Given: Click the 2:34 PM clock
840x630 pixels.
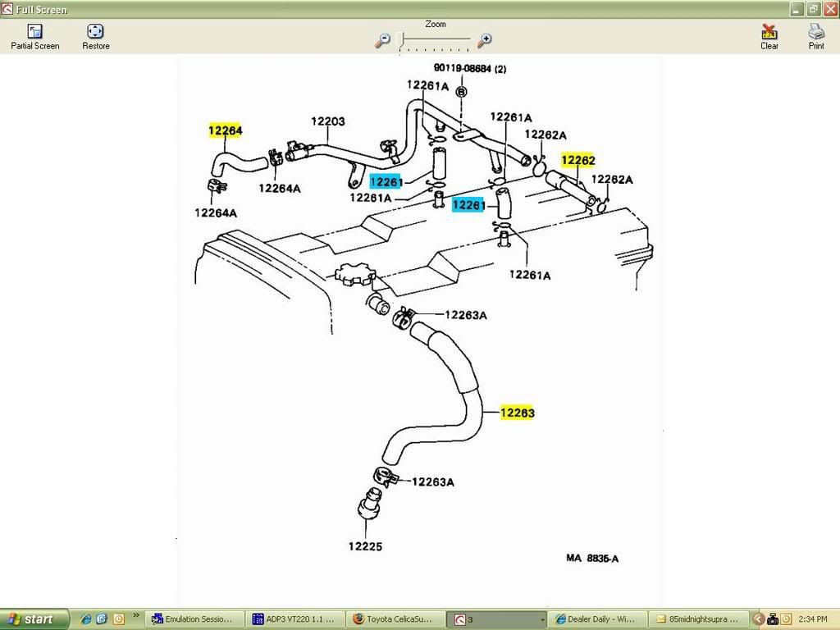Looking at the screenshot, I should (813, 619).
